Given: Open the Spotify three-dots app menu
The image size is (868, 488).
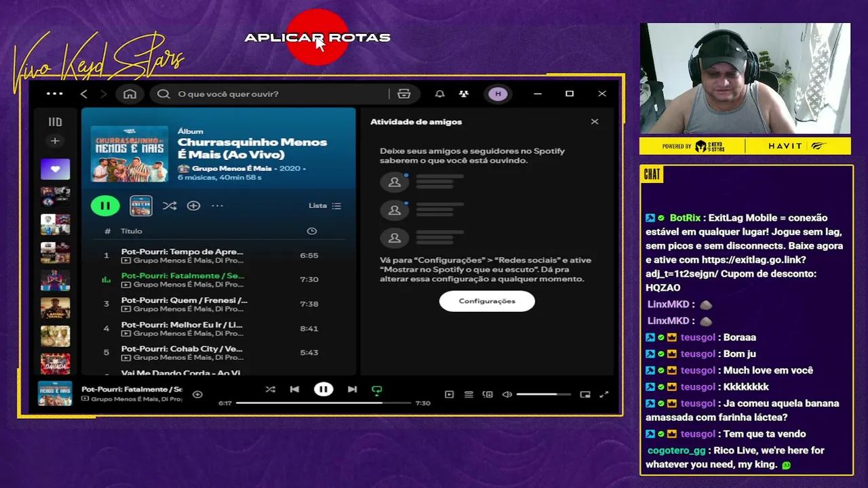Looking at the screenshot, I should tap(54, 94).
